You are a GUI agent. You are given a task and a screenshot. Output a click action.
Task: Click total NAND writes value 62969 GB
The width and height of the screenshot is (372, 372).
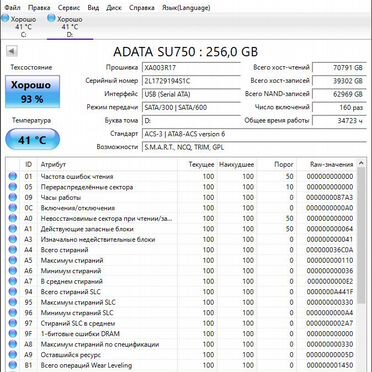coord(339,94)
